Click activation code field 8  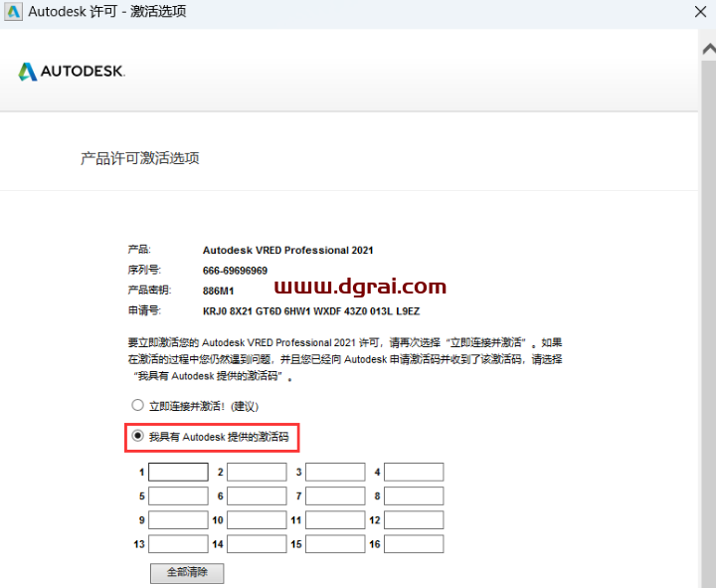[x=414, y=496]
